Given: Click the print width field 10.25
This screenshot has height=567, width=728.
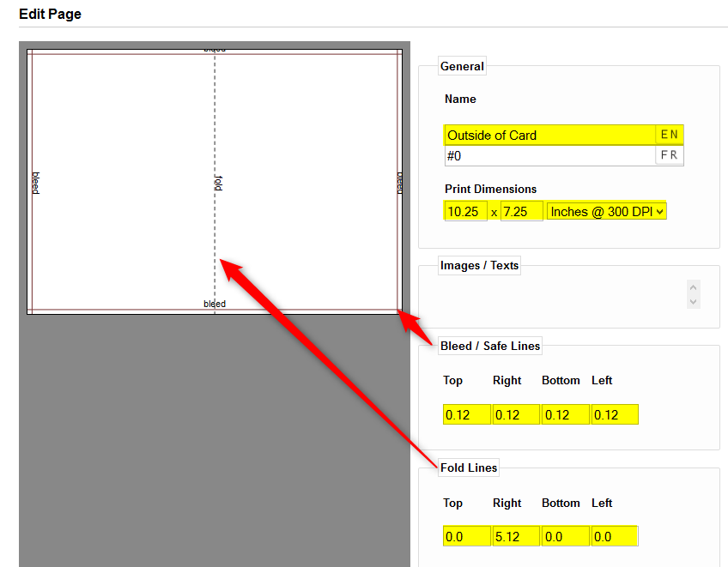Looking at the screenshot, I should pos(465,211).
